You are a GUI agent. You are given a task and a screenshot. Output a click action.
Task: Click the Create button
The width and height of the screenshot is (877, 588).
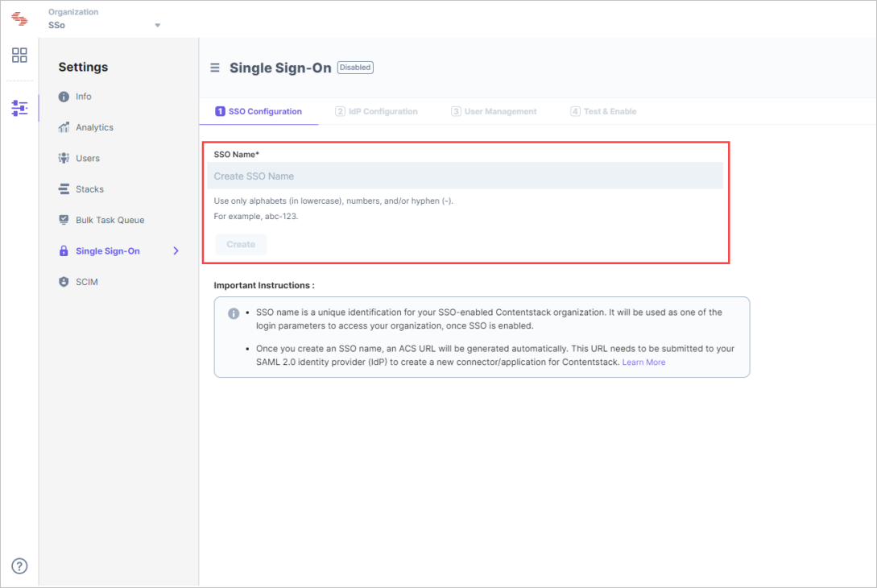pos(241,244)
